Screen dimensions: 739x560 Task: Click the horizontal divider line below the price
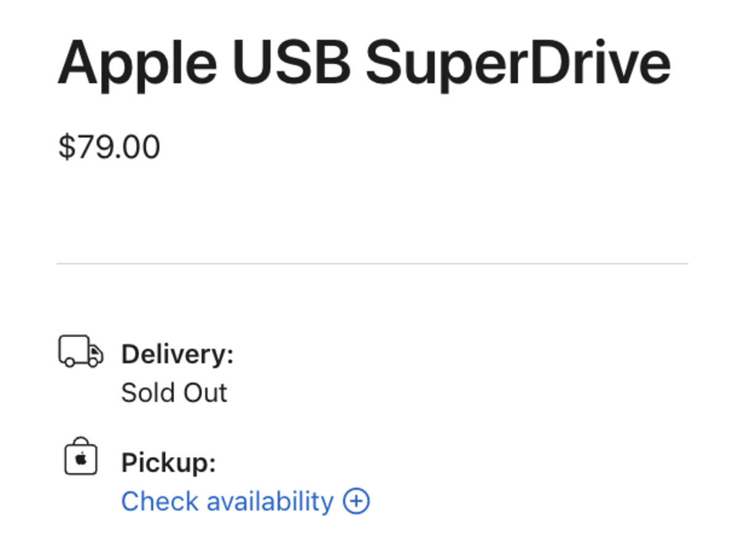click(373, 264)
